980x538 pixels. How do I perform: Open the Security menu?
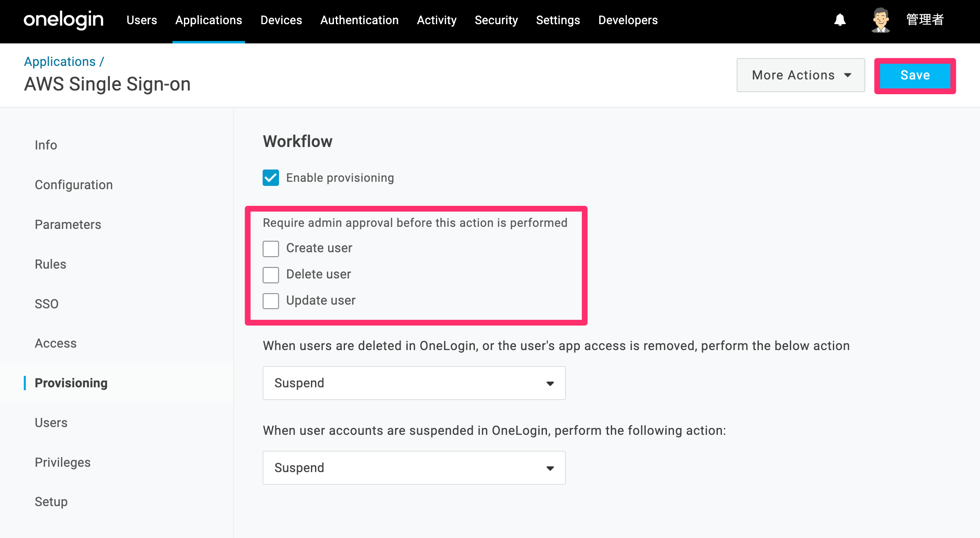[496, 20]
